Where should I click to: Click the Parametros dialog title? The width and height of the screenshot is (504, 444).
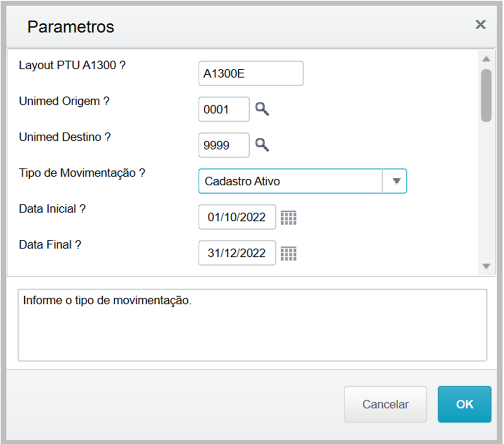click(x=71, y=27)
